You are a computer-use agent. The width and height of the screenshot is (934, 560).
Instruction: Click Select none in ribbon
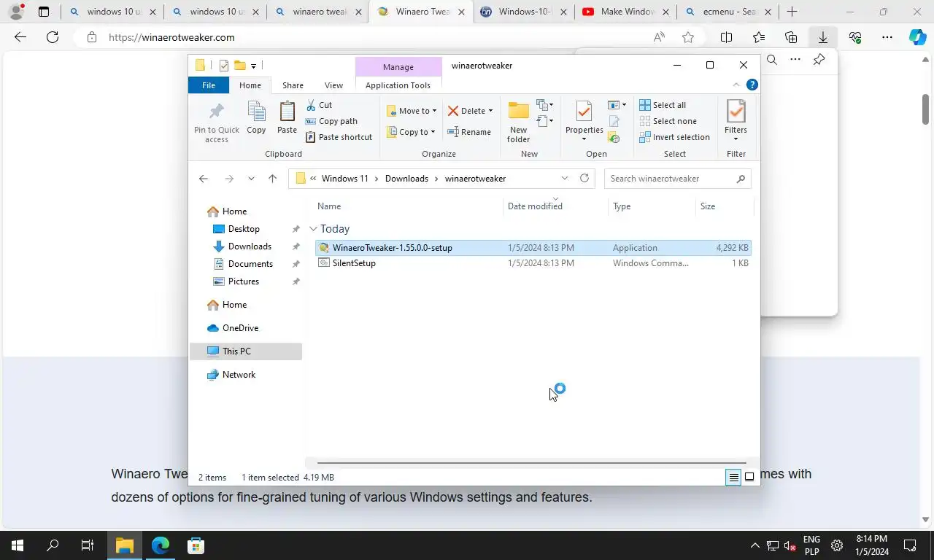point(668,121)
